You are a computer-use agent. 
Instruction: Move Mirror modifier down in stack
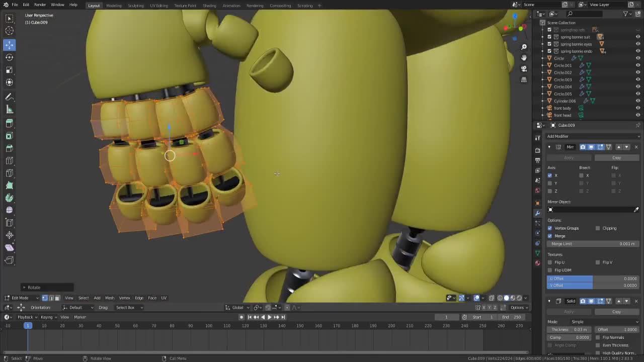click(x=626, y=147)
